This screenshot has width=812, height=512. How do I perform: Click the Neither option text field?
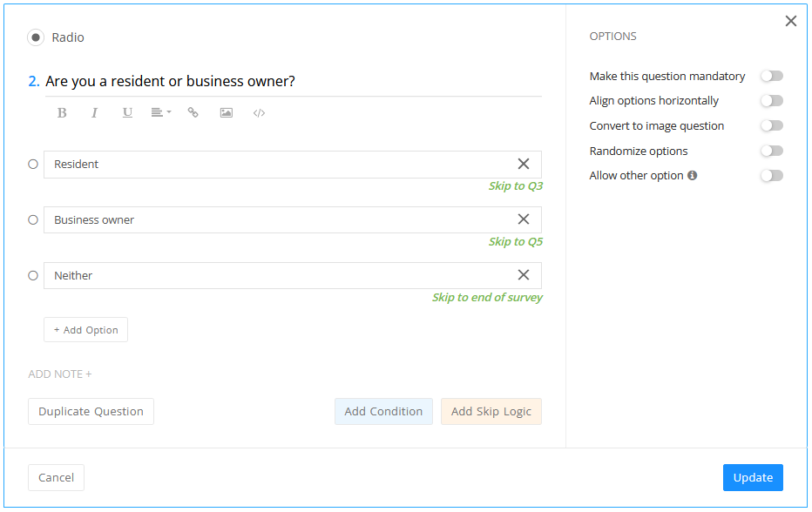click(x=293, y=275)
